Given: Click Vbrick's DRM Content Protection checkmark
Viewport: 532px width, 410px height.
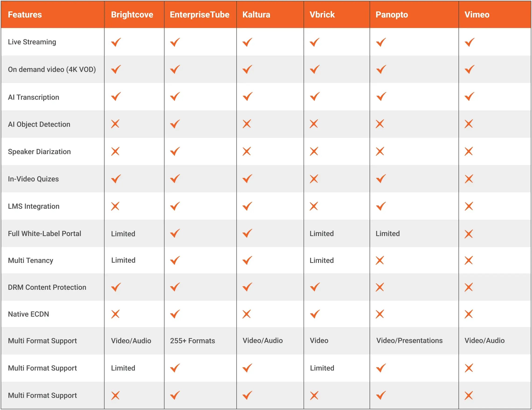Looking at the screenshot, I should point(315,287).
